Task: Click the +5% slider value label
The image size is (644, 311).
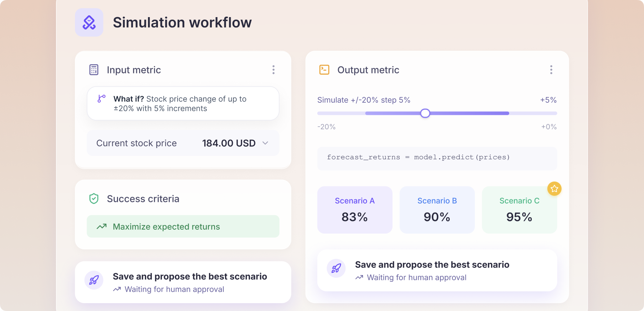Action: point(548,100)
